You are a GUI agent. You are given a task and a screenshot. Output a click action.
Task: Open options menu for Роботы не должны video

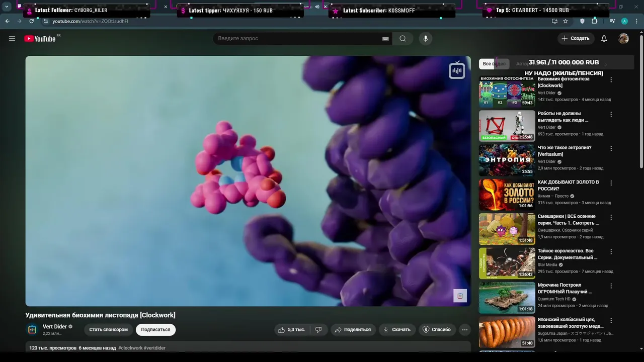click(611, 114)
